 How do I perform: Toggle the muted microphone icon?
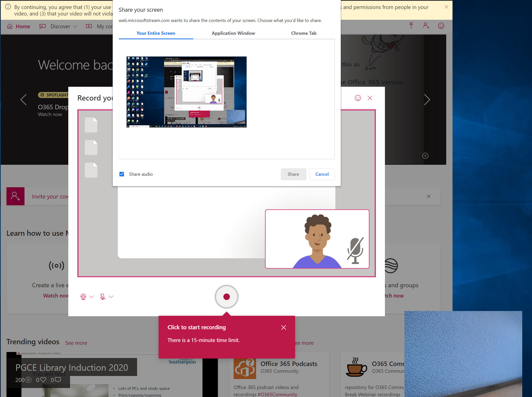coord(103,297)
